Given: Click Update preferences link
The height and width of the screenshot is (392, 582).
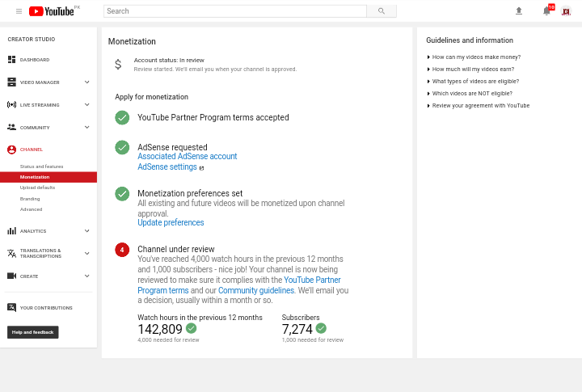Looking at the screenshot, I should point(171,223).
